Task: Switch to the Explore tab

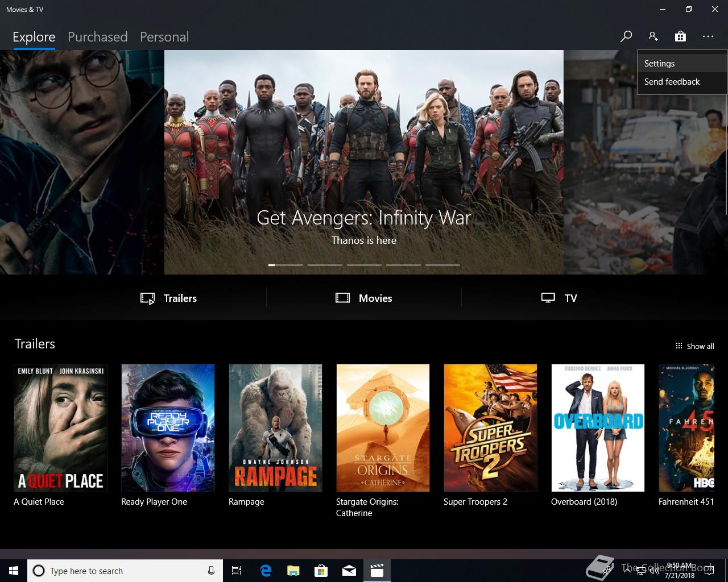Action: 34,37
